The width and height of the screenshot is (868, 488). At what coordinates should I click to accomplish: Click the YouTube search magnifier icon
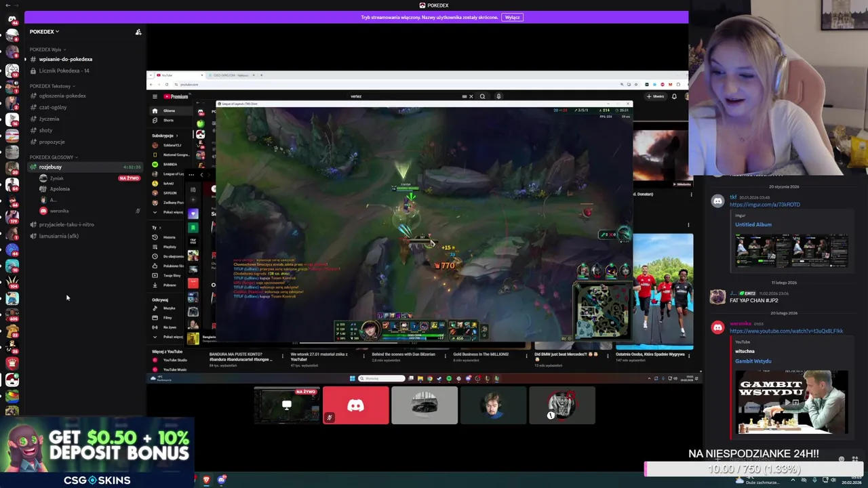(x=482, y=97)
